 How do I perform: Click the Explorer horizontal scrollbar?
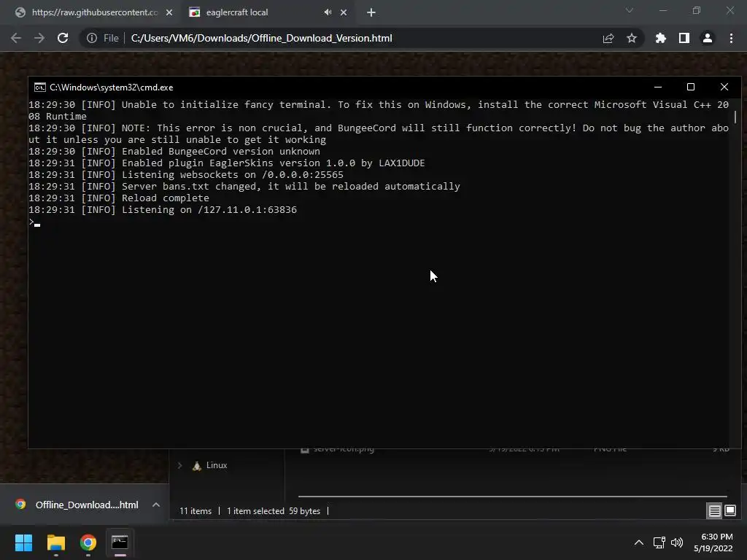pyautogui.click(x=513, y=496)
